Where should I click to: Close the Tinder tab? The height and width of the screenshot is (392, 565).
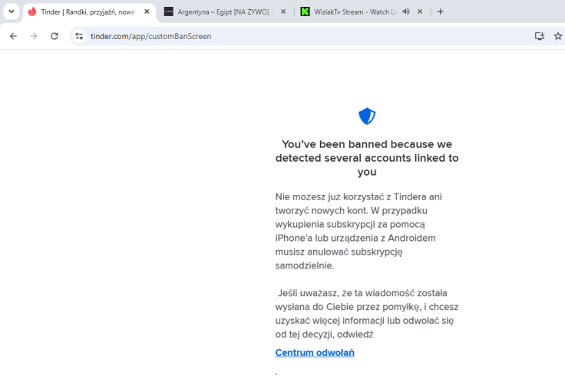coord(147,12)
